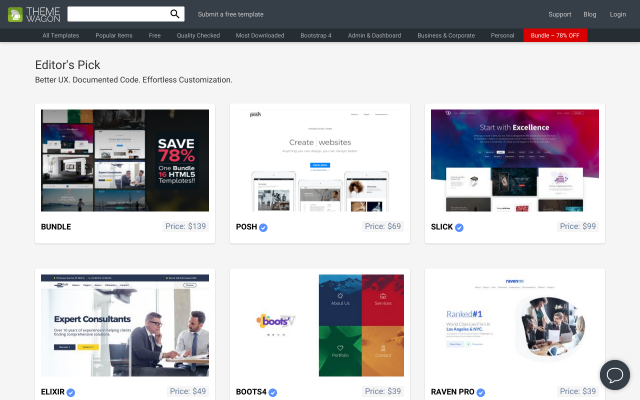Click the verified badge next to RAVEN PRO

coord(481,392)
